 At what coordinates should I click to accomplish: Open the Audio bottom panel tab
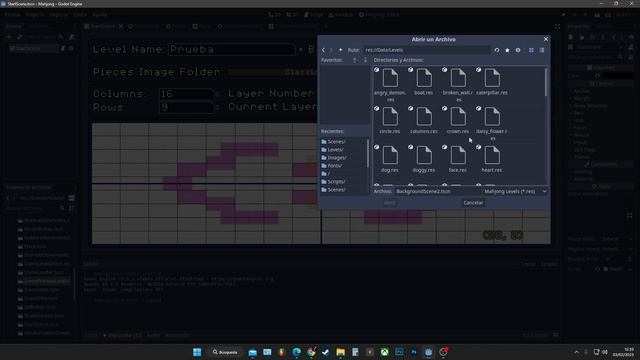tap(153, 336)
